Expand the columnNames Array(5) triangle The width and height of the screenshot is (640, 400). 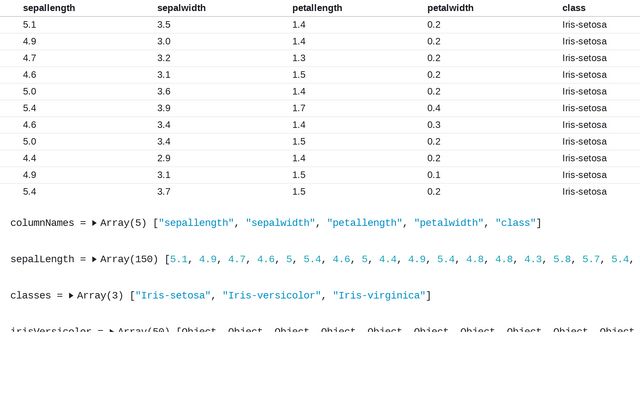pos(94,223)
